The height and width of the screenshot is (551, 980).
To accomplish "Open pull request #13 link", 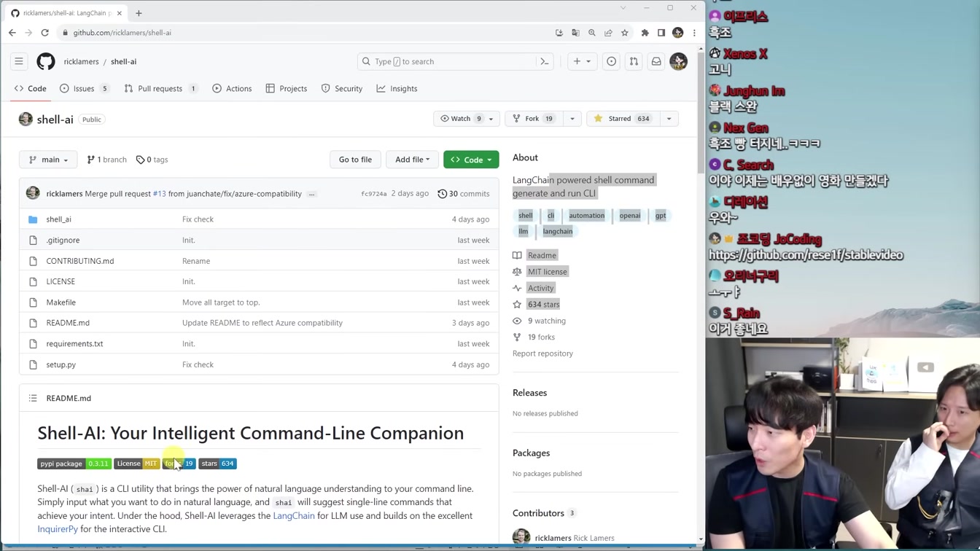I will [159, 194].
